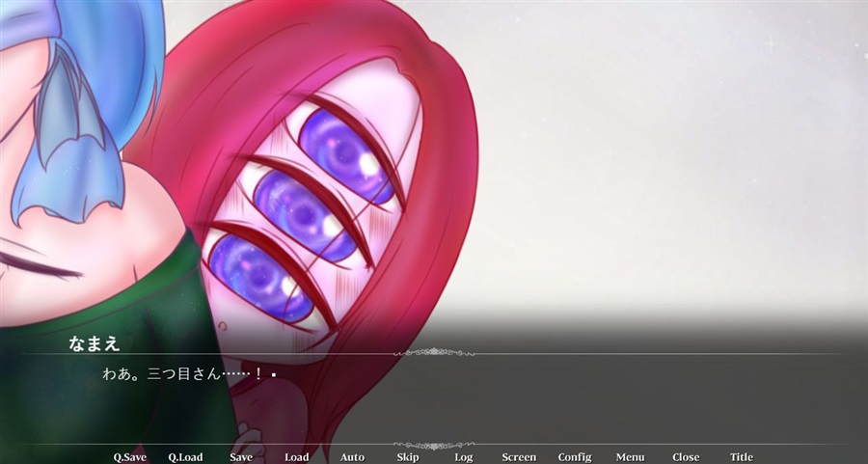Quick save with the Q.Save button
Screen dimensions: 868x464
(130, 457)
